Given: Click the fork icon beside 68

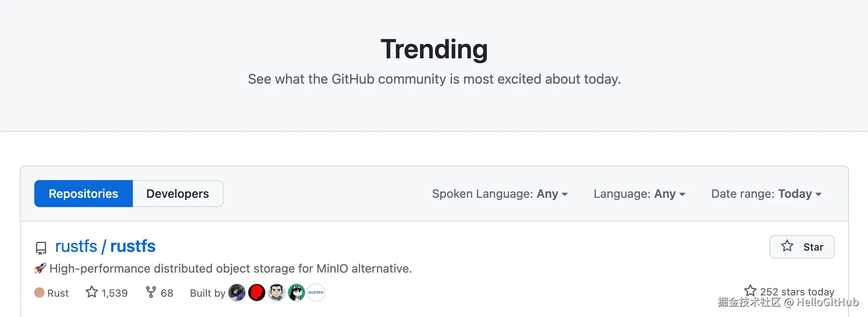Looking at the screenshot, I should [x=151, y=292].
